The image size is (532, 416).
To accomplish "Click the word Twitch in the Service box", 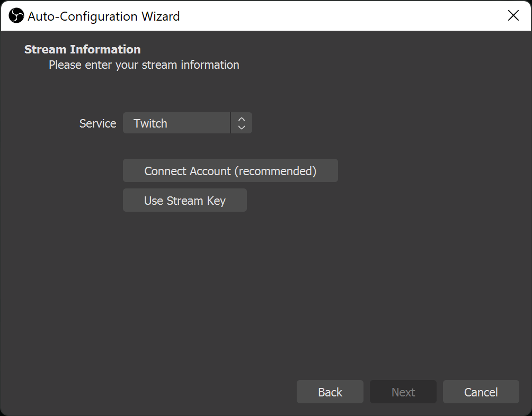I will pos(150,123).
